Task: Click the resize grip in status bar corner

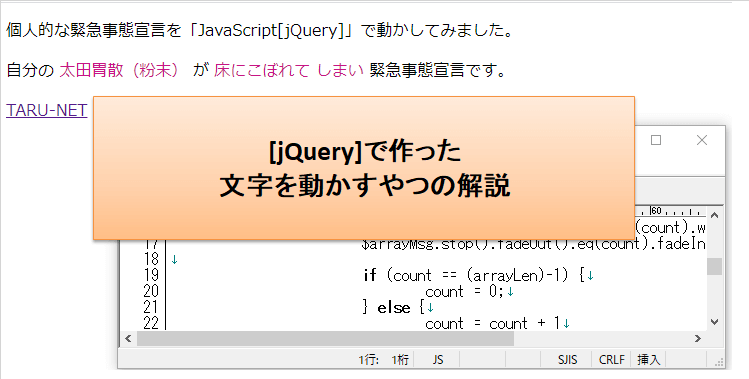Action: [719, 362]
